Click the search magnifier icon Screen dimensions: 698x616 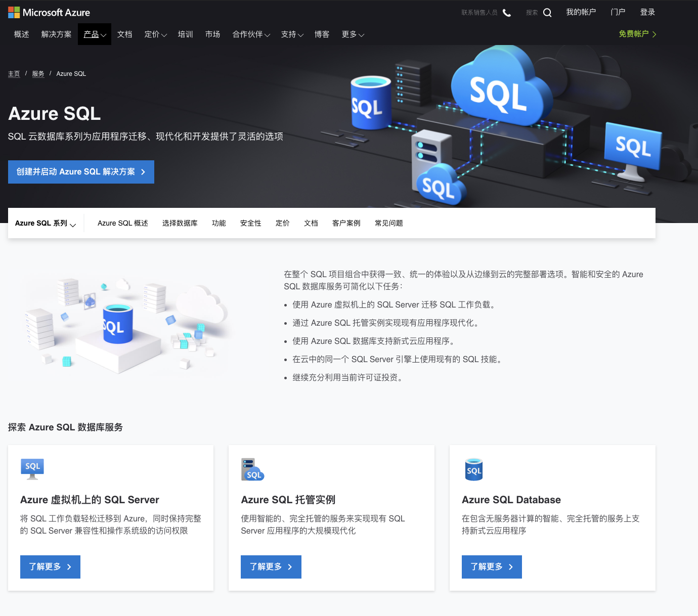[547, 13]
